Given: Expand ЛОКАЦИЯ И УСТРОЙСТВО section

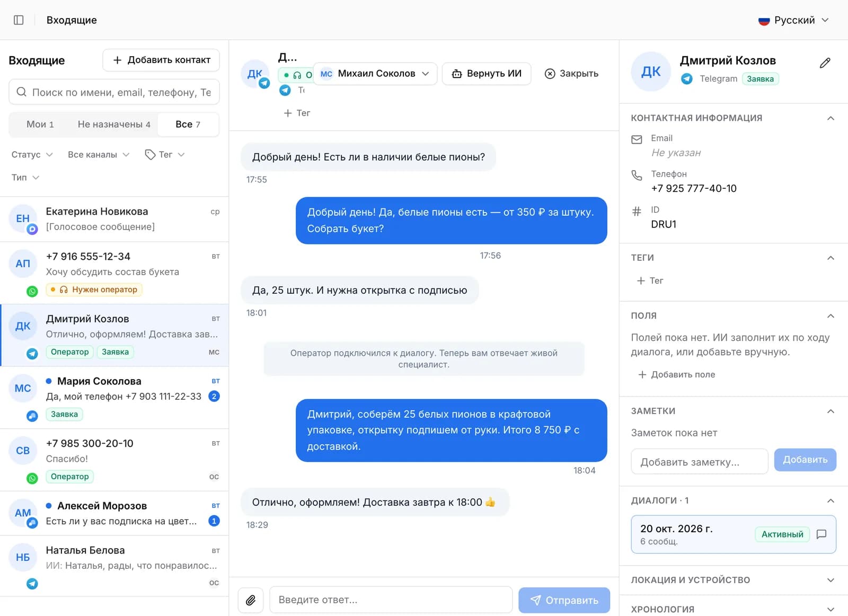Looking at the screenshot, I should (x=831, y=580).
